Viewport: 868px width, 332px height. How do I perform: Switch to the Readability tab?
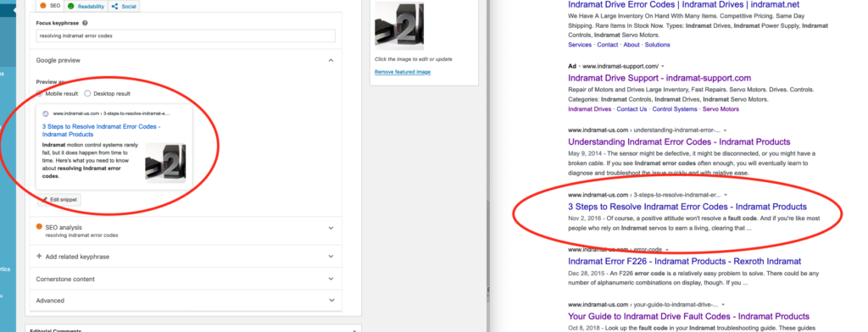[x=86, y=6]
